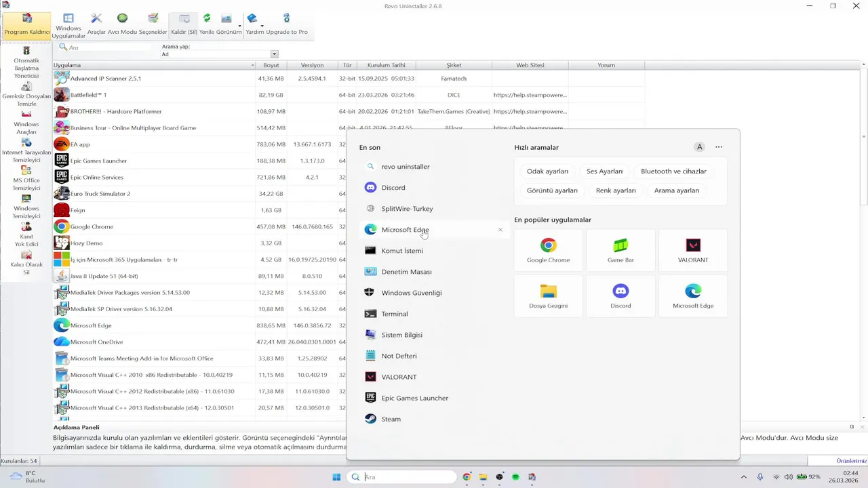The width and height of the screenshot is (868, 488).
Task: Click the taskbar search box
Action: 401,477
